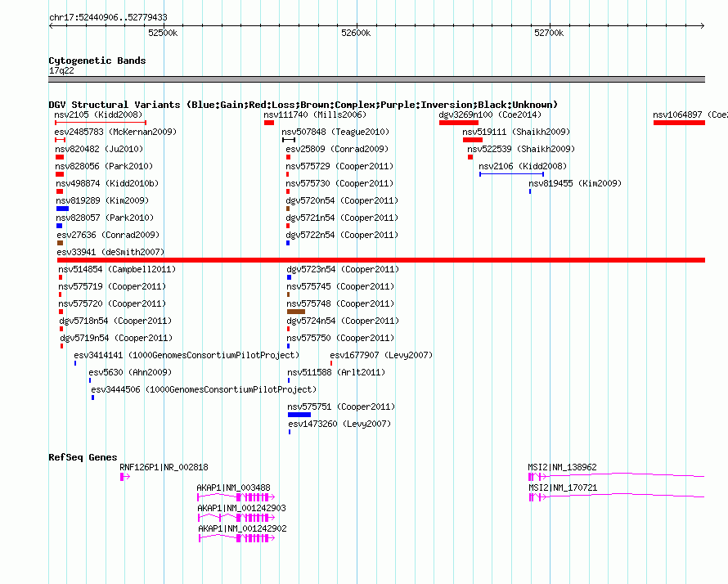This screenshot has width=728, height=584.
Task: Open esv1473260 (Levy2007) label
Action: coord(339,424)
